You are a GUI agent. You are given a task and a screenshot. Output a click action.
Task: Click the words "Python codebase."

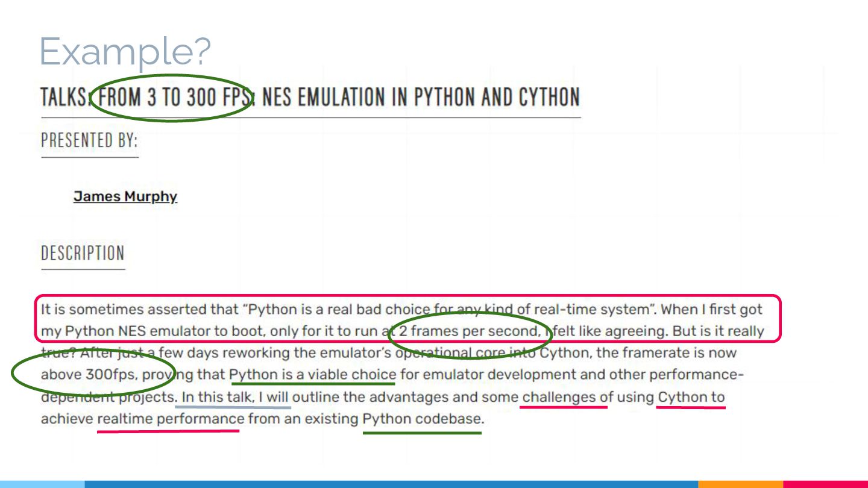click(423, 419)
